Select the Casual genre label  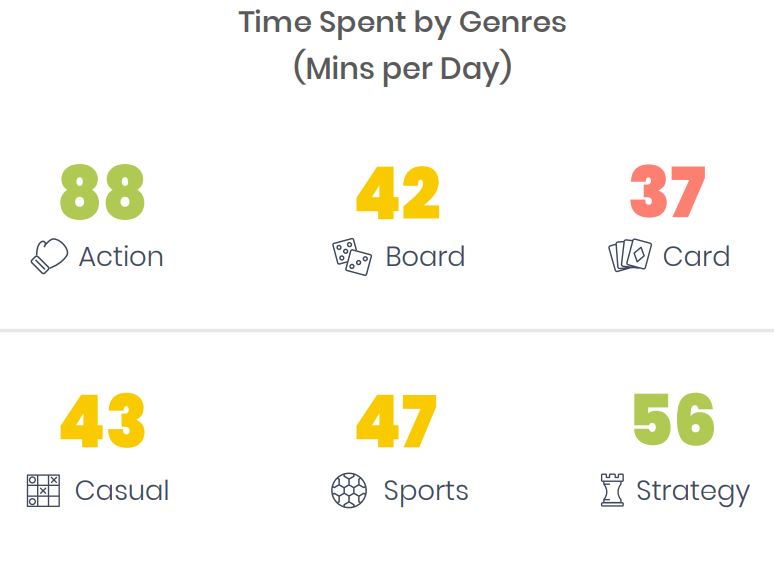122,491
